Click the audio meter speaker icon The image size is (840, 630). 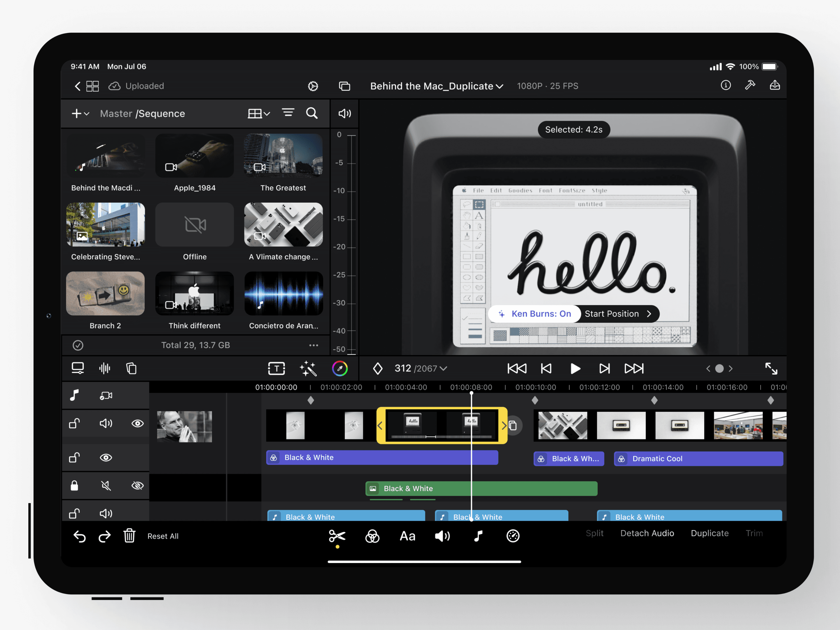(x=344, y=114)
